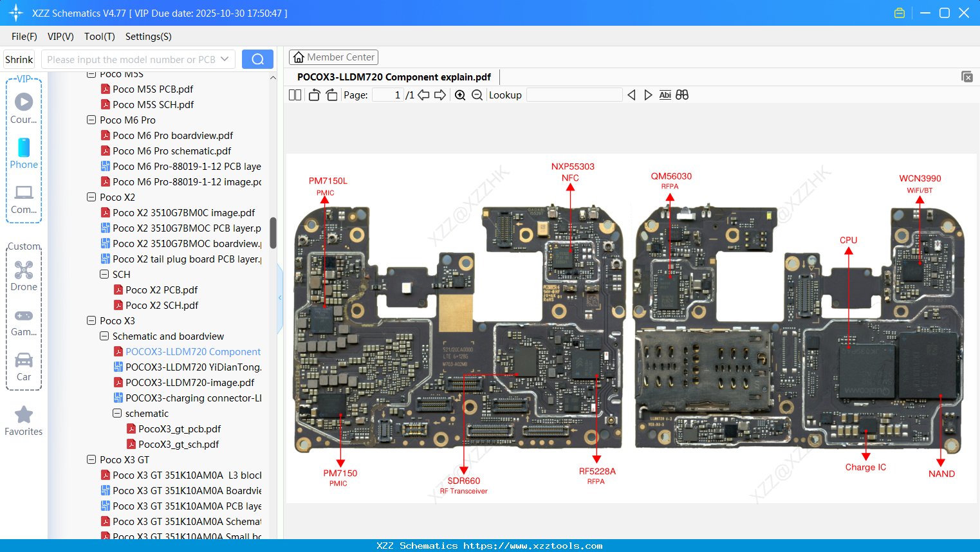Open the Member Center
Screen dimensions: 980x552
tap(333, 57)
